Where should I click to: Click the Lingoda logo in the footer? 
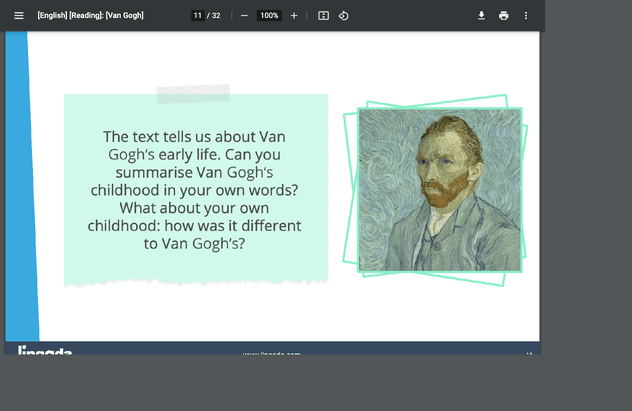click(45, 350)
